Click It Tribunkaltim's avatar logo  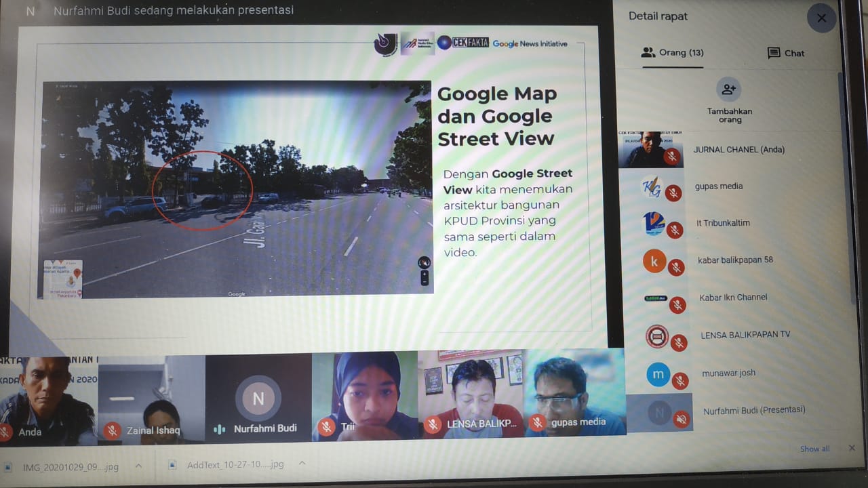[654, 224]
